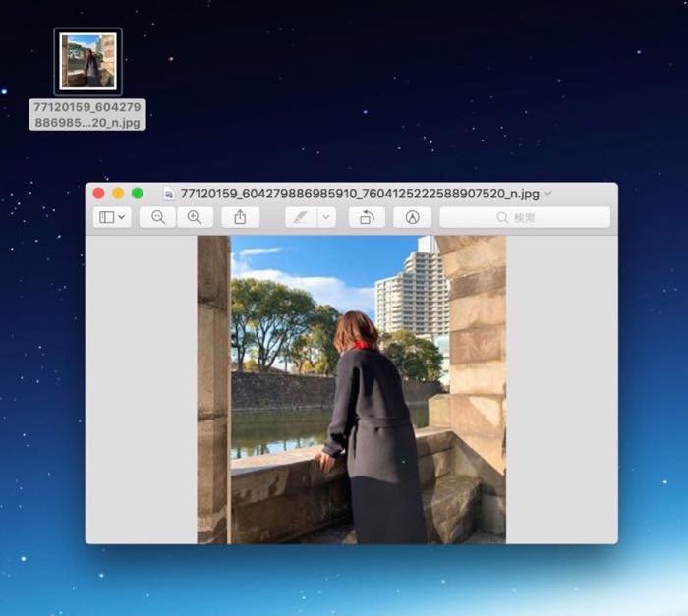688x616 pixels.
Task: Open the Share button in Preview toolbar
Action: pos(240,217)
